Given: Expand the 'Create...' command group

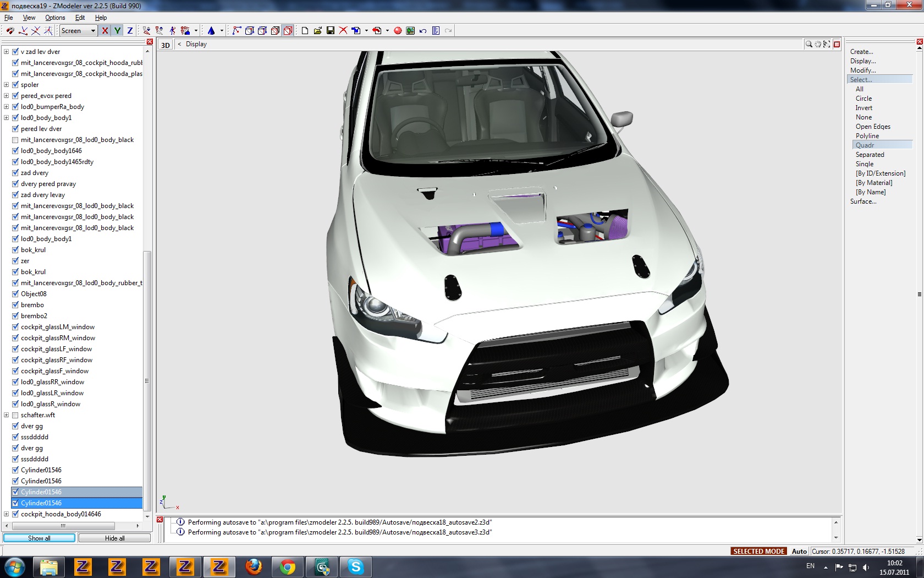Looking at the screenshot, I should [x=861, y=52].
